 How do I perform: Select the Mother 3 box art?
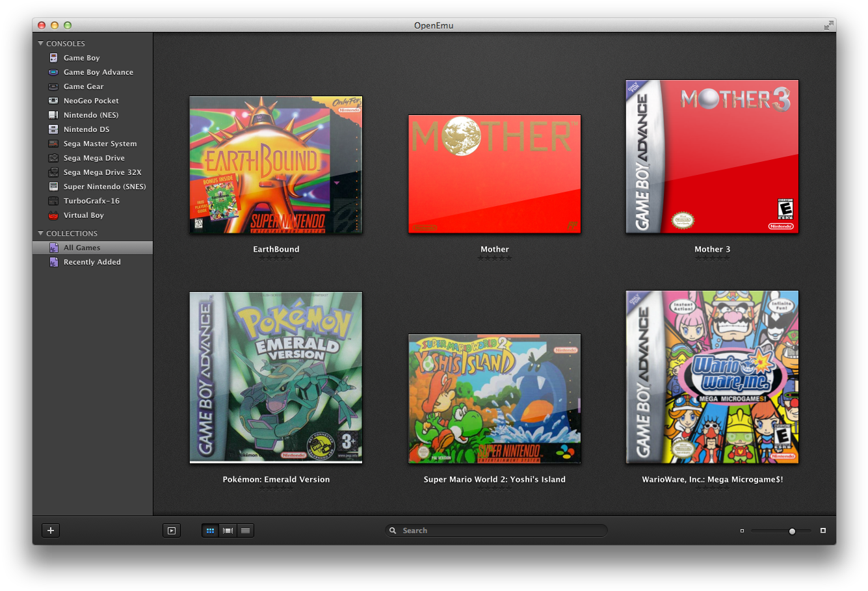[x=712, y=157]
